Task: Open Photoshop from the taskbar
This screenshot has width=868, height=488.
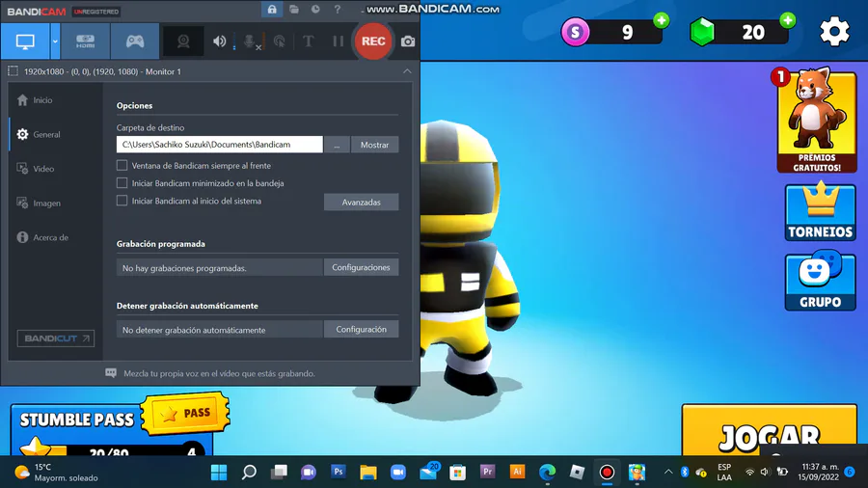Action: (339, 472)
